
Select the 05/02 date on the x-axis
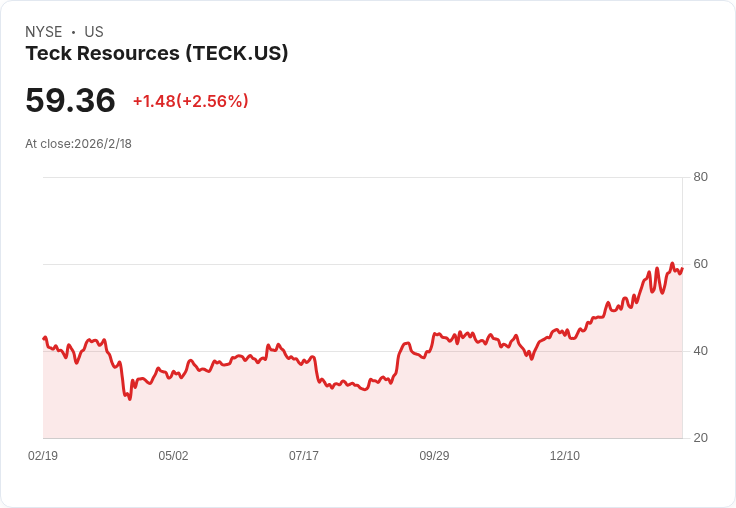point(173,456)
